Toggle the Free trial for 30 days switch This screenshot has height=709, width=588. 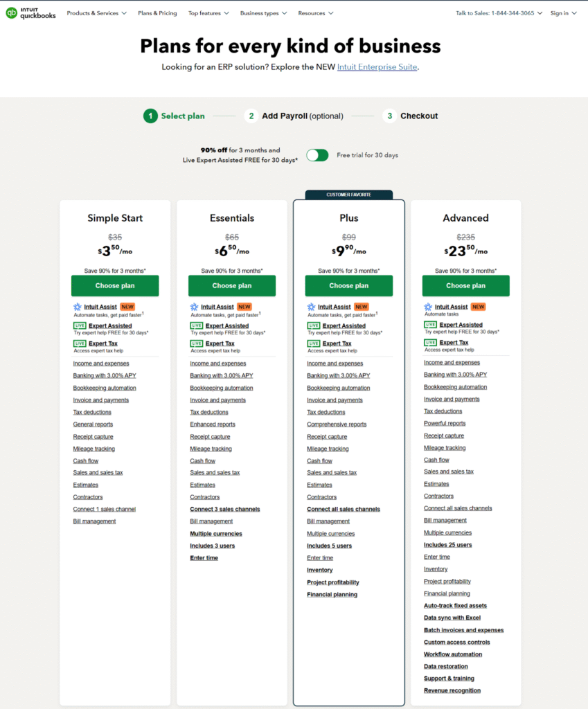click(317, 155)
